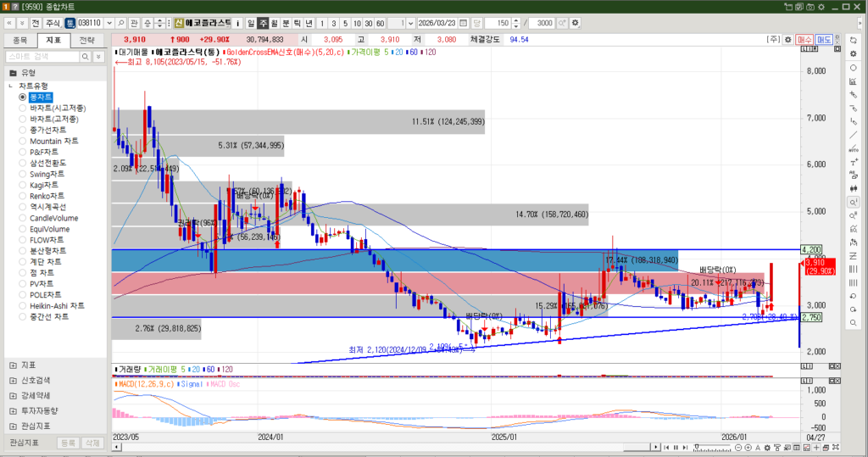Open the stock code 038110 dropdown
This screenshot has width=868, height=457.
coord(108,23)
